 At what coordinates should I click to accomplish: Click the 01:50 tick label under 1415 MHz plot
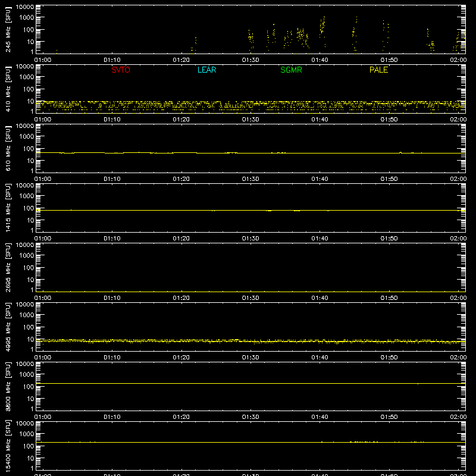pyautogui.click(x=389, y=239)
